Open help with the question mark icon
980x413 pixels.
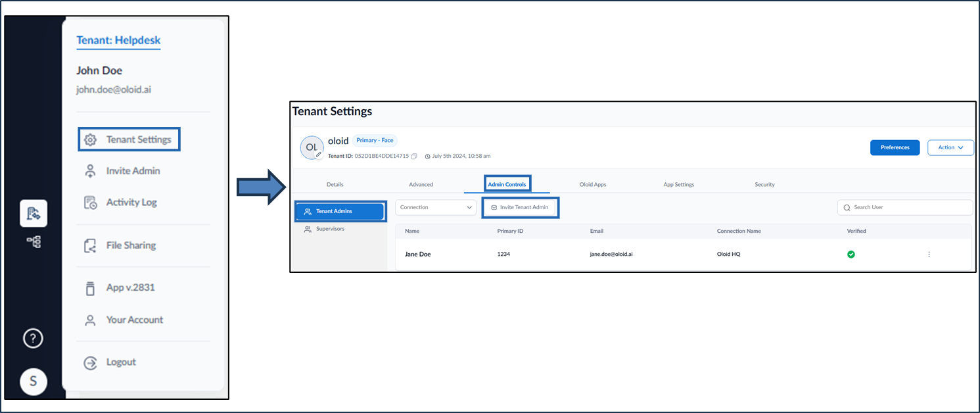(x=34, y=338)
